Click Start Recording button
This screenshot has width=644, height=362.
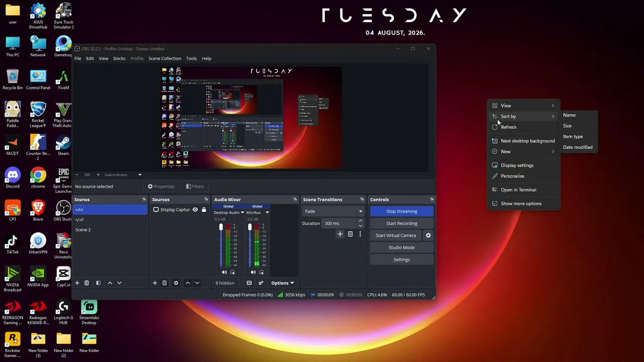click(x=401, y=223)
